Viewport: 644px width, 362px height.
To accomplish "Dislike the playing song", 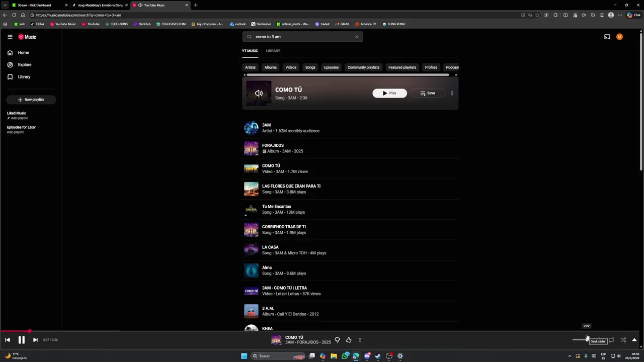I will click(337, 340).
